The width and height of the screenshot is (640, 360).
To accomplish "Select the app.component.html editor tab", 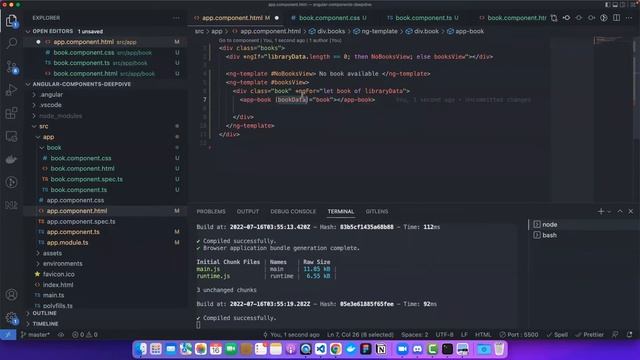I will click(x=236, y=18).
